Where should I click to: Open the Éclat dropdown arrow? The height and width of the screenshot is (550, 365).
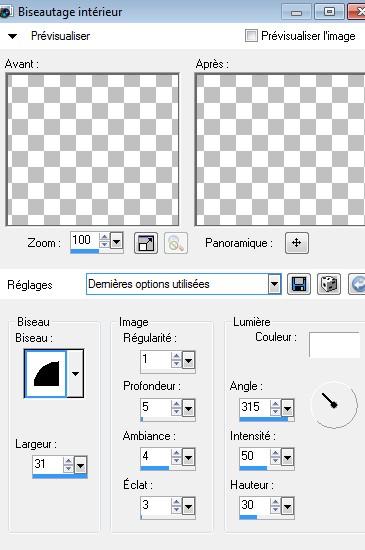188,506
